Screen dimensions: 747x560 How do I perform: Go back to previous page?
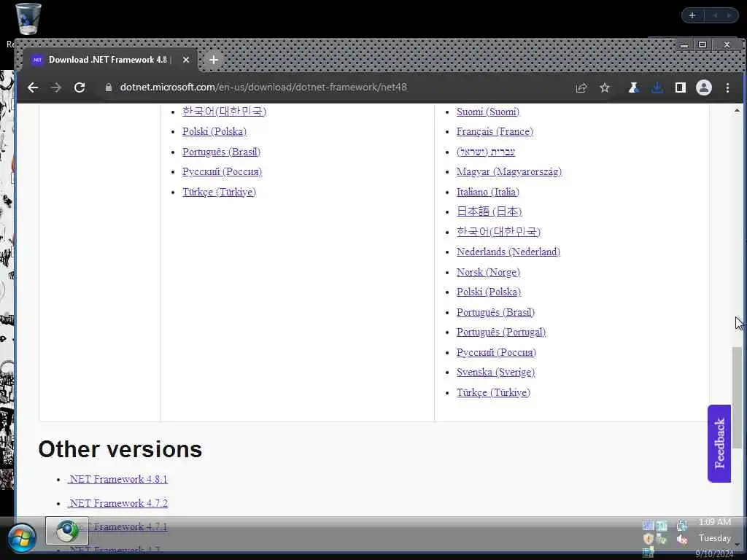point(32,87)
